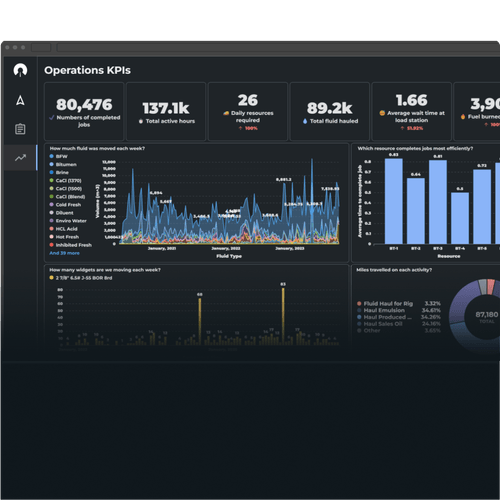Click the stopwatch icon by Total active hours
The width and height of the screenshot is (500, 500).
(141, 121)
